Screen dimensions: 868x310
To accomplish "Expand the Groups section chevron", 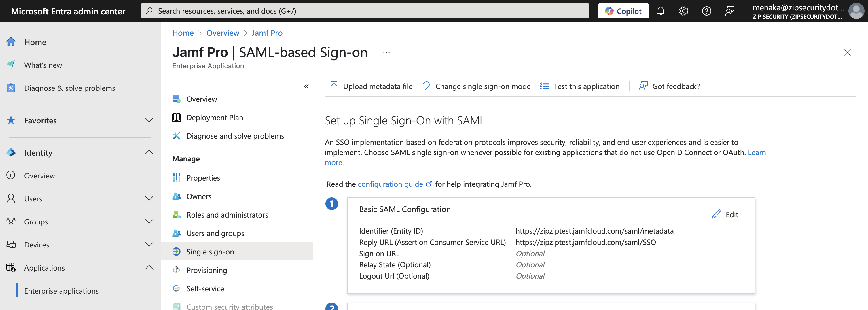I will (x=149, y=221).
